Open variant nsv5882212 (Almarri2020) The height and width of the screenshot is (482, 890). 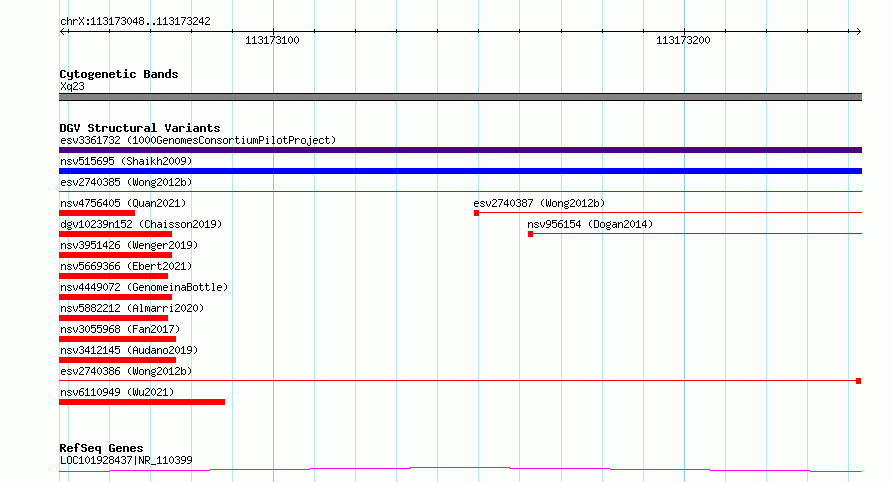point(132,308)
